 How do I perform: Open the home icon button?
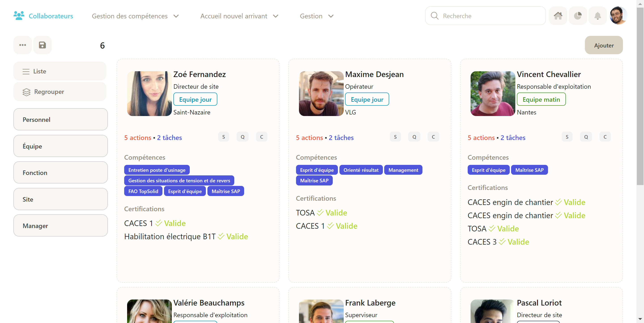pyautogui.click(x=558, y=16)
